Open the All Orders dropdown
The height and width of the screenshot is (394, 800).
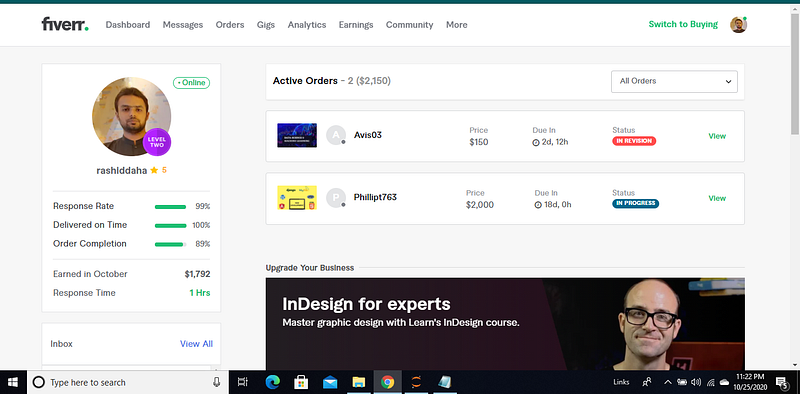click(x=674, y=82)
